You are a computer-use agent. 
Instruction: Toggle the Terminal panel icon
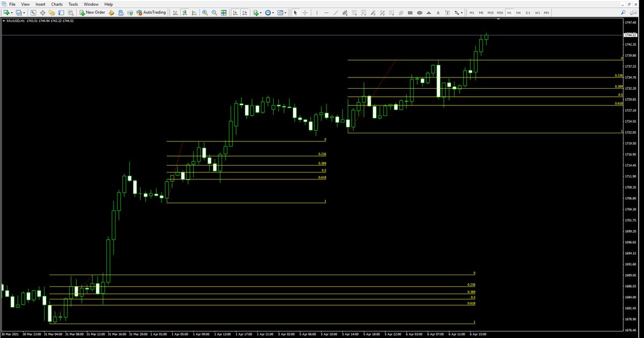[x=61, y=12]
